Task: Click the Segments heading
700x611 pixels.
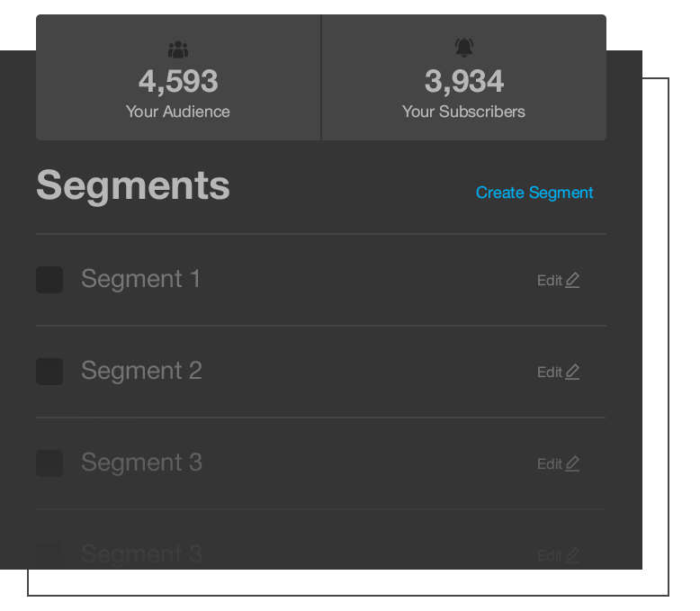Action: [x=133, y=186]
